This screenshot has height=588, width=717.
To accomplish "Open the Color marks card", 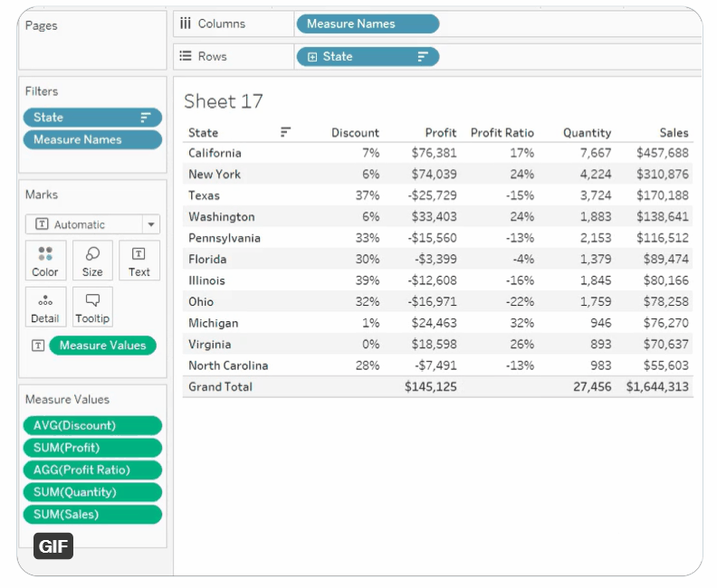I will click(x=45, y=261).
